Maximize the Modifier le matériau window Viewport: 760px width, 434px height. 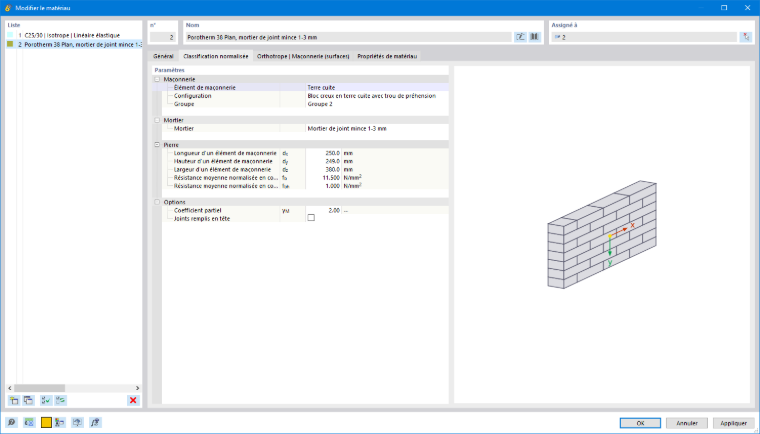pyautogui.click(x=724, y=8)
